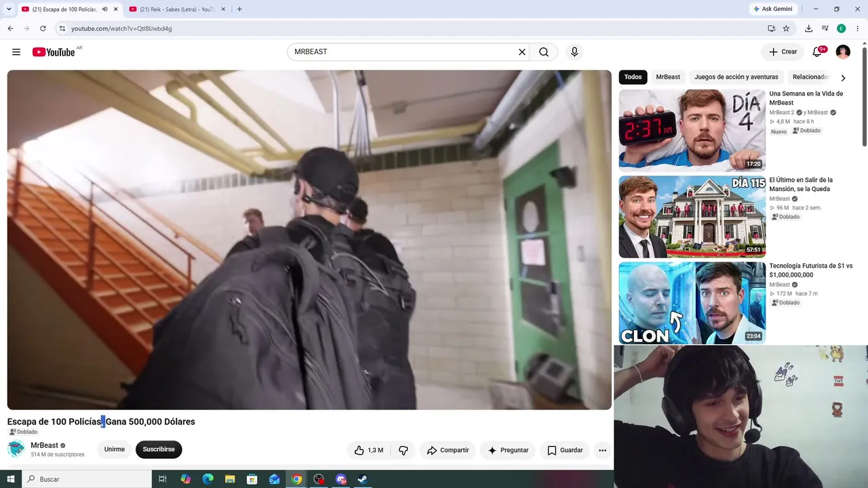Click the 'Doblado' label under the video title
Image resolution: width=868 pixels, height=488 pixels.
coord(23,432)
